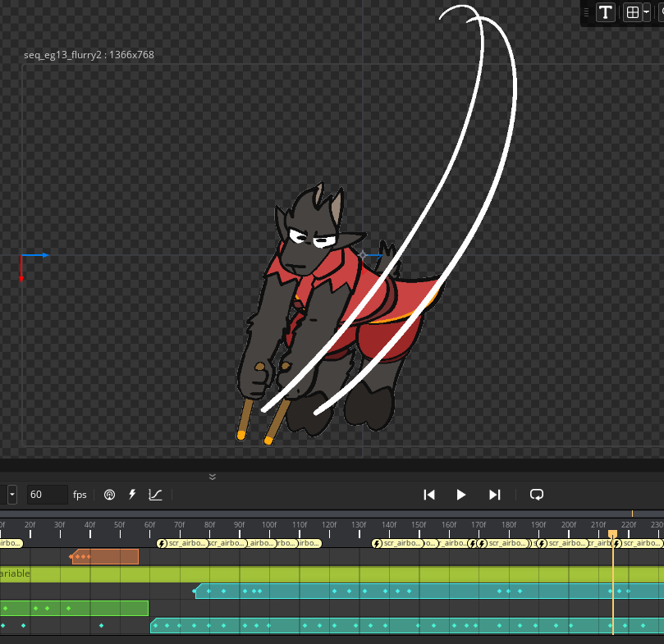This screenshot has height=644, width=664.
Task: Open dropdown left of the fps field
Action: click(11, 495)
